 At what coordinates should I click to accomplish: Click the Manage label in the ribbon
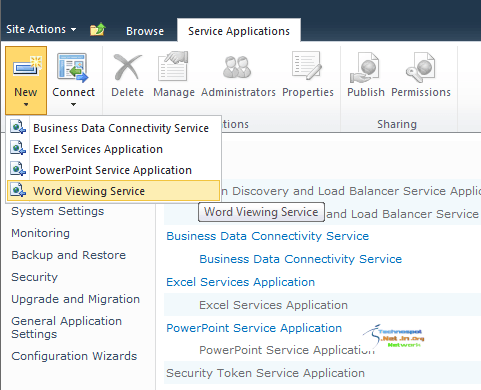174,92
